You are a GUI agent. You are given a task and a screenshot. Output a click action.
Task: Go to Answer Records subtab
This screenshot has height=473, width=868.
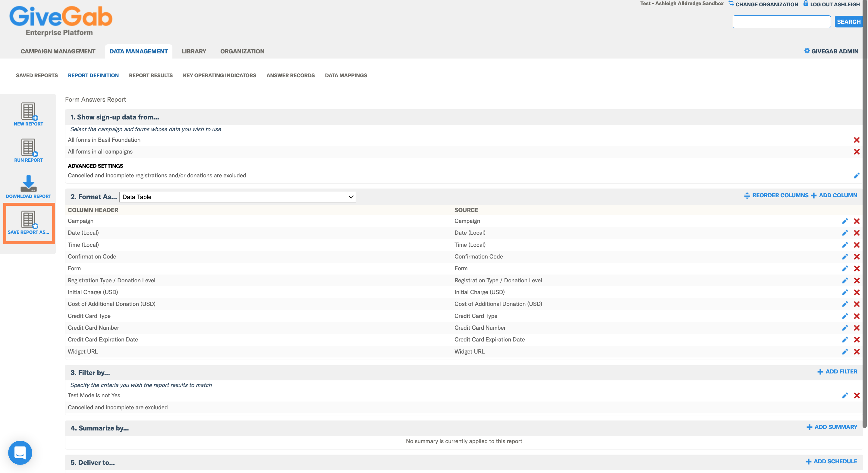pyautogui.click(x=291, y=75)
